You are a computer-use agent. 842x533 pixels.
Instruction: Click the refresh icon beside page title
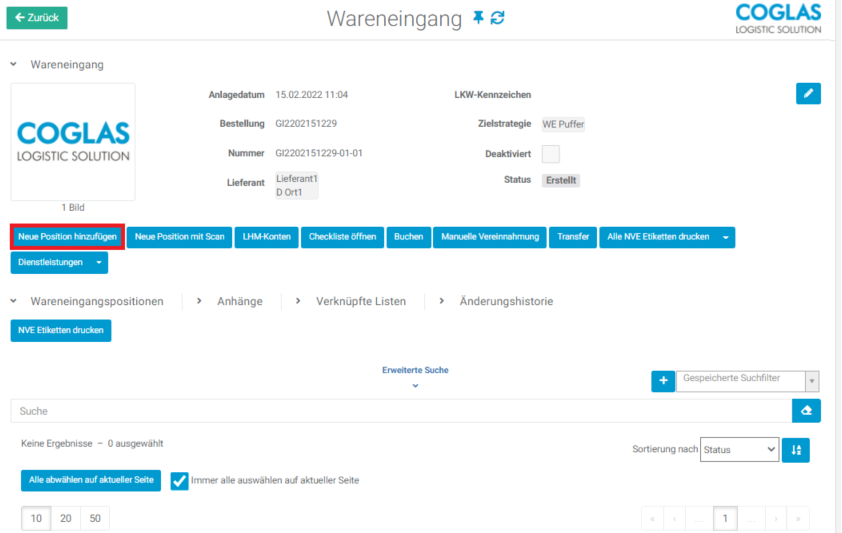coord(497,18)
